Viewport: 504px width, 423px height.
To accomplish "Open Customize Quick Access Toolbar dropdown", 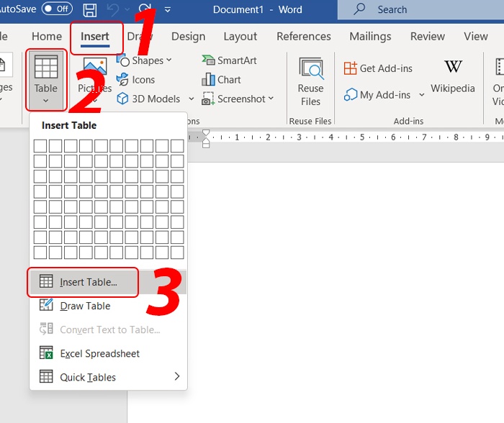I will 168,10.
